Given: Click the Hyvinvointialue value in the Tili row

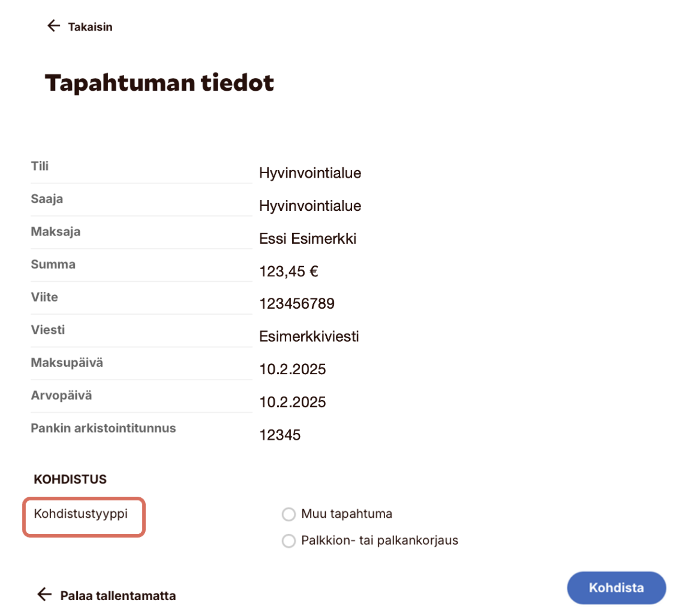Looking at the screenshot, I should pyautogui.click(x=310, y=173).
